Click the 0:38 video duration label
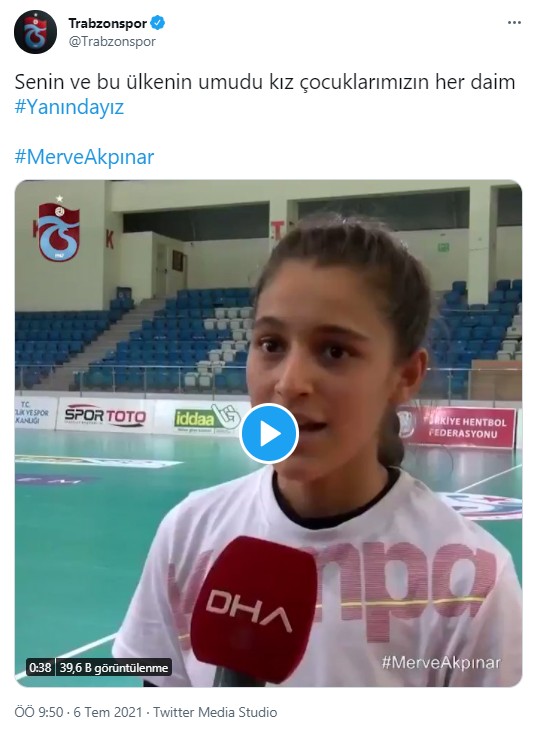The width and height of the screenshot is (538, 735). click(40, 667)
